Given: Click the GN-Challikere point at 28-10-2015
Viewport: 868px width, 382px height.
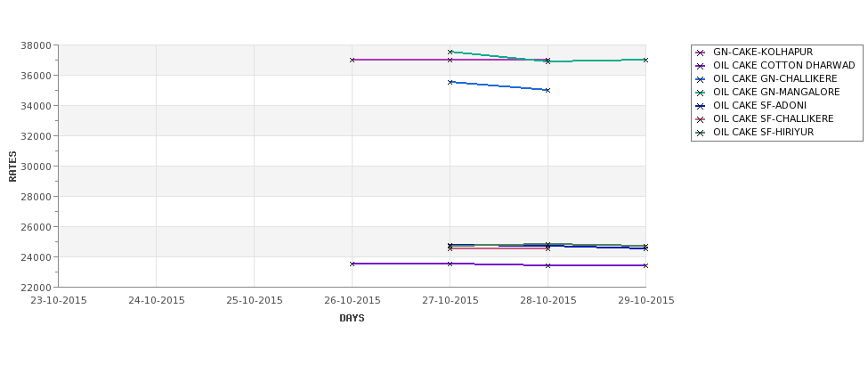Looking at the screenshot, I should (548, 90).
